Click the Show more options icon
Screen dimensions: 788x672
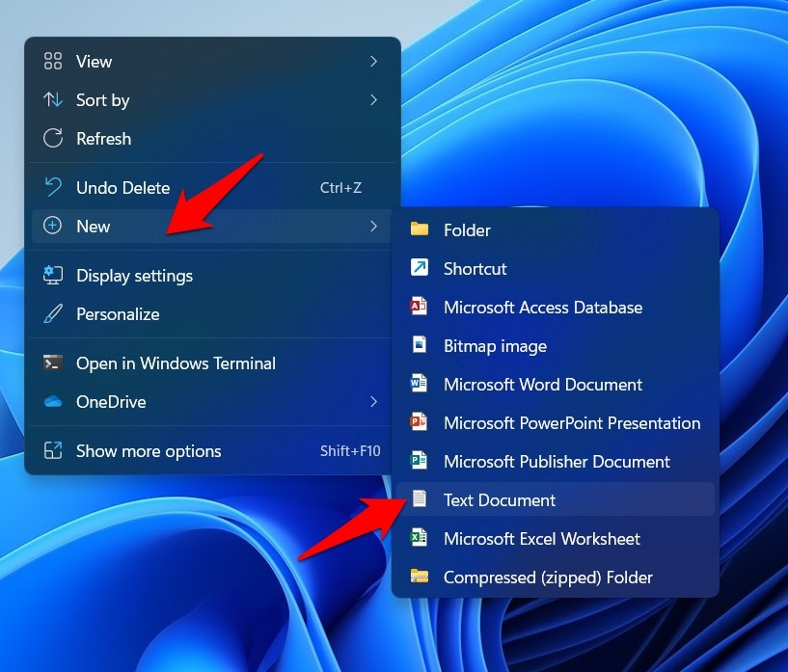53,450
